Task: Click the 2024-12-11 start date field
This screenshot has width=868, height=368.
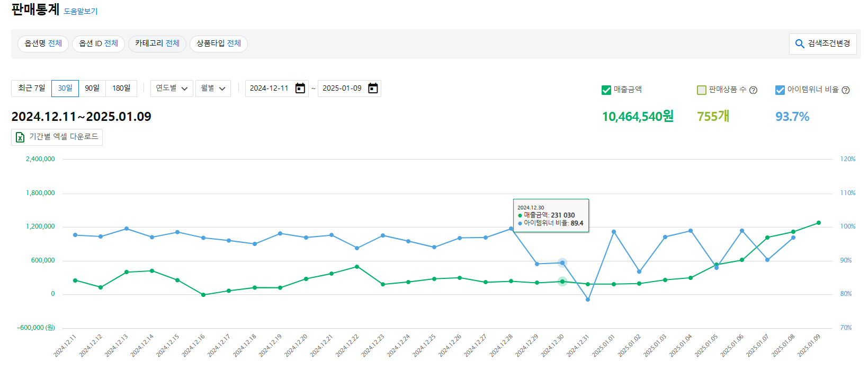Action: [269, 89]
